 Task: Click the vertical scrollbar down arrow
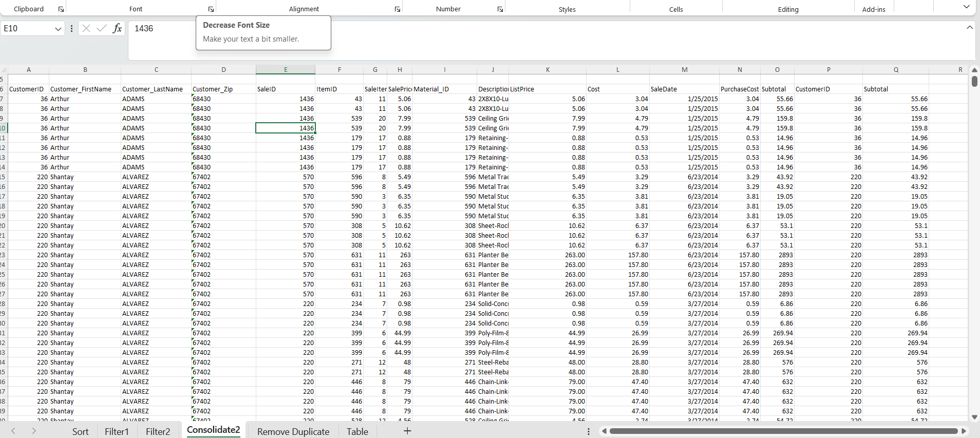click(x=974, y=417)
